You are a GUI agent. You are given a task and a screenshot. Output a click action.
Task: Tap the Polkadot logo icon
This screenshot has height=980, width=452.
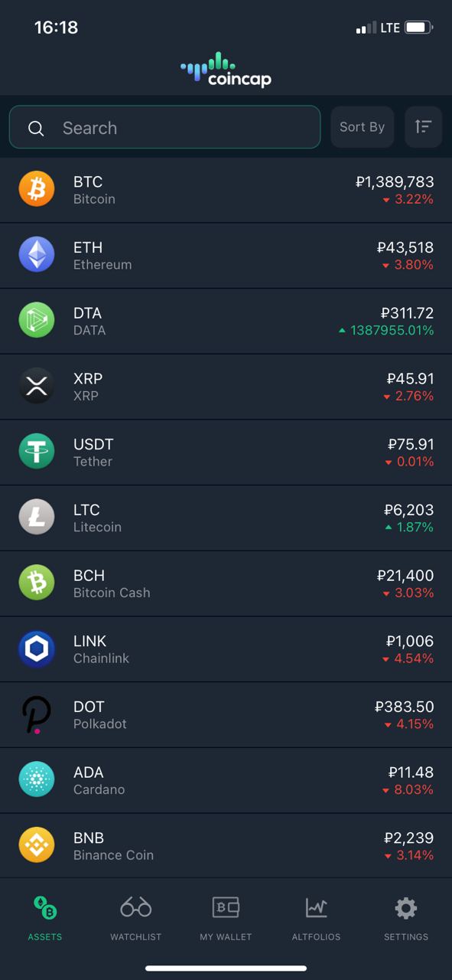coord(37,714)
